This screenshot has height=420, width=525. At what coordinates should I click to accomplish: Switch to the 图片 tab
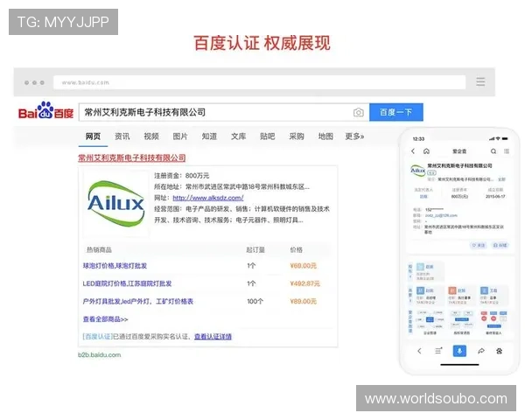click(x=180, y=136)
